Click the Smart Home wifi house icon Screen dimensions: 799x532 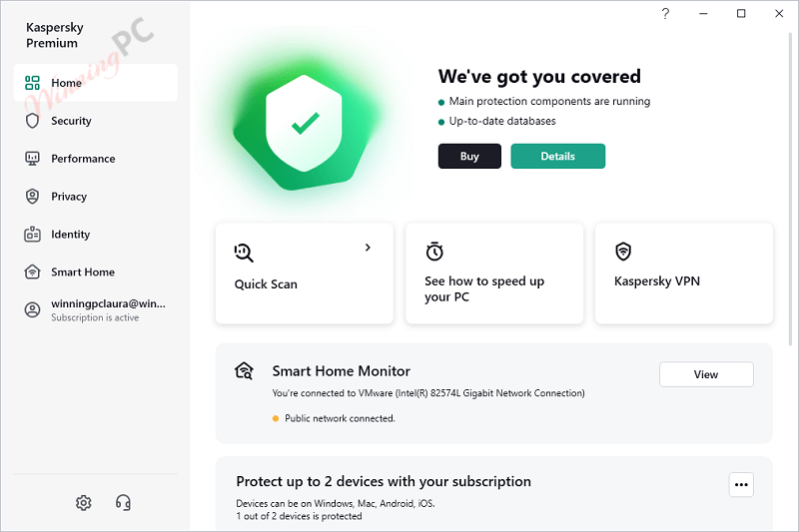(32, 271)
